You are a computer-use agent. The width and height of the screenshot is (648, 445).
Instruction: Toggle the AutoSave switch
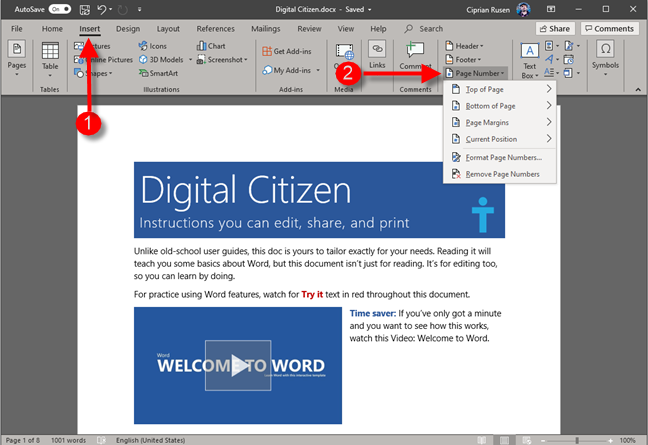click(60, 9)
